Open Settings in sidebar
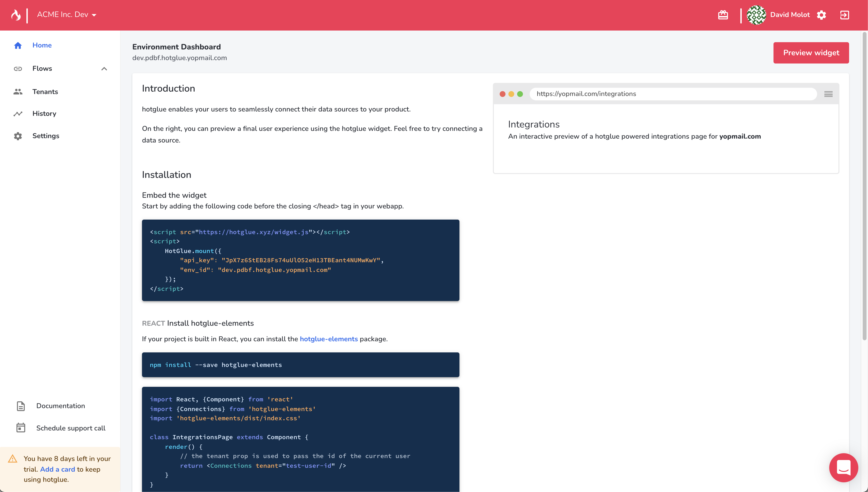Viewport: 868px width, 492px height. (46, 136)
